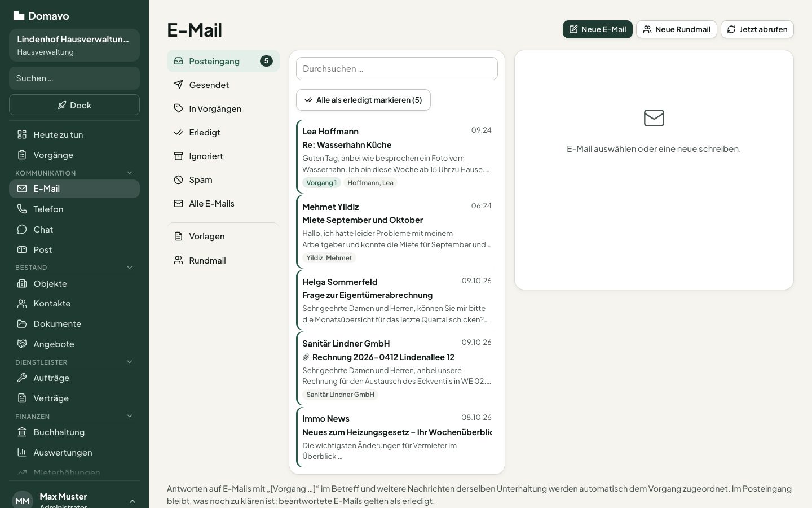Switch to the Gesendet folder

point(223,85)
